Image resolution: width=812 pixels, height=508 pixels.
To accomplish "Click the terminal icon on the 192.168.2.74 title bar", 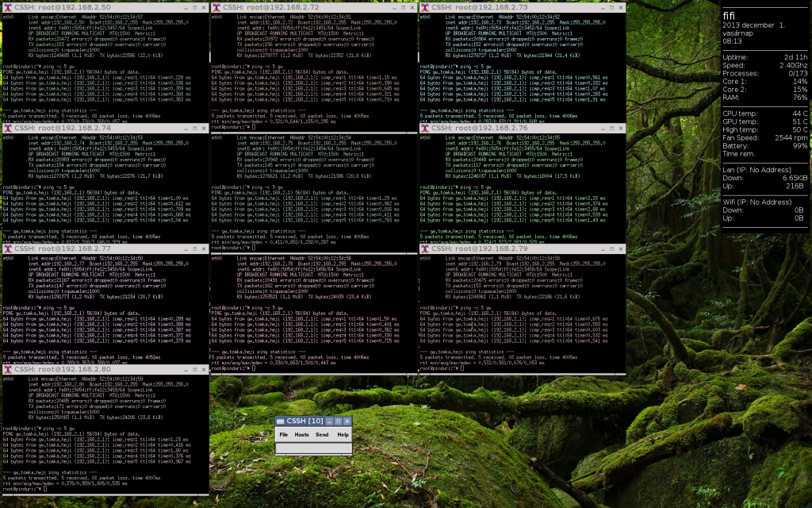I will pos(7,127).
